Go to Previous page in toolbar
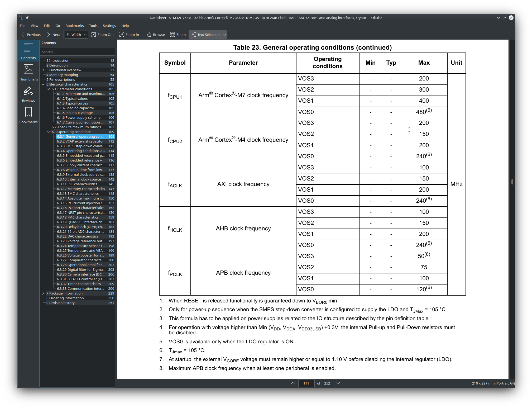This screenshot has width=532, height=408. [31, 35]
